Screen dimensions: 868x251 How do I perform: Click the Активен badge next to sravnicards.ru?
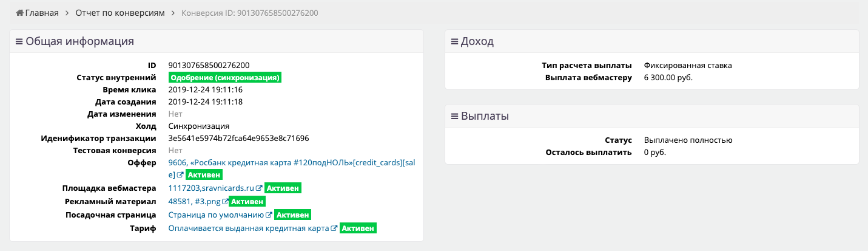pyautogui.click(x=283, y=188)
